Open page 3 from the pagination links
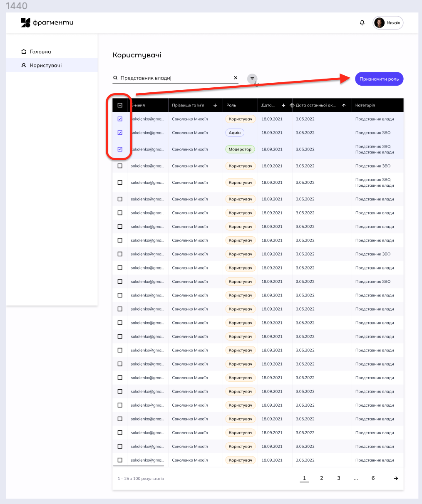This screenshot has height=504, width=422. (338, 478)
